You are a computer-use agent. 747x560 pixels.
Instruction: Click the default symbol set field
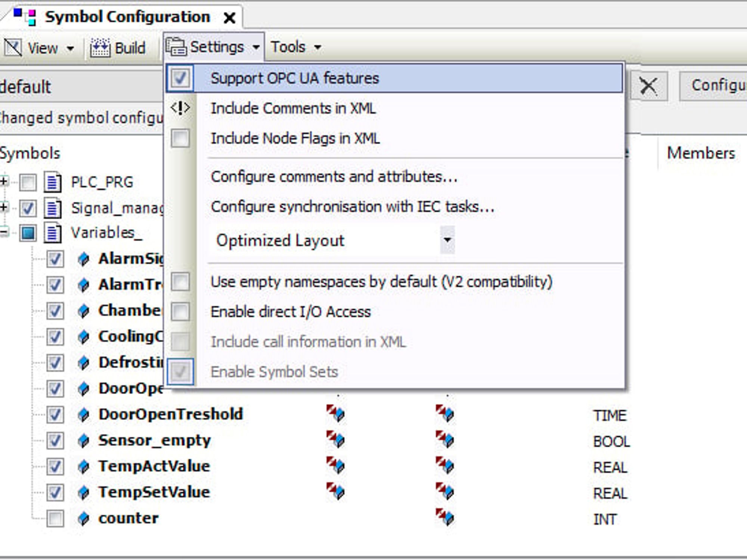[81, 87]
